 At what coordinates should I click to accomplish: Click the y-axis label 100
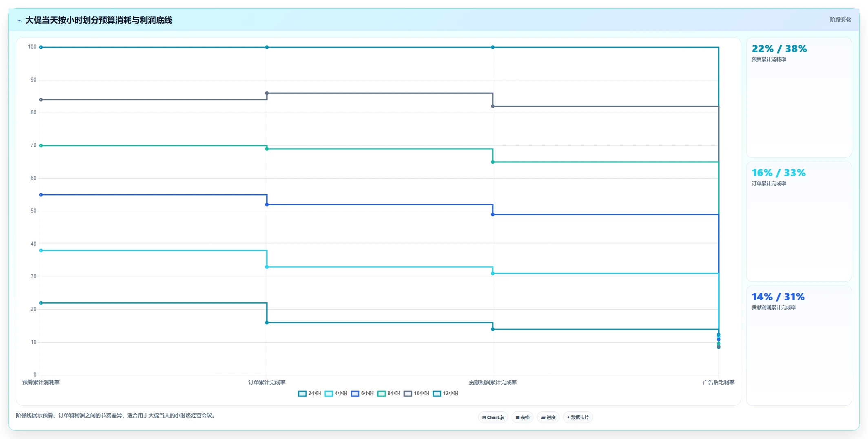pos(32,47)
